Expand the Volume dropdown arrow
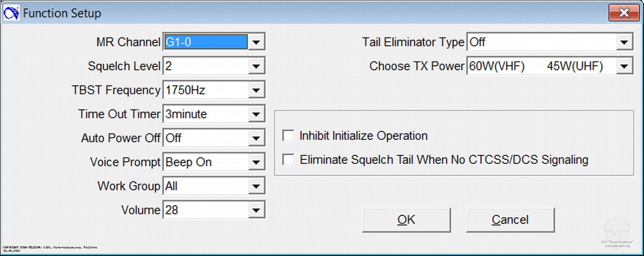 pyautogui.click(x=256, y=210)
